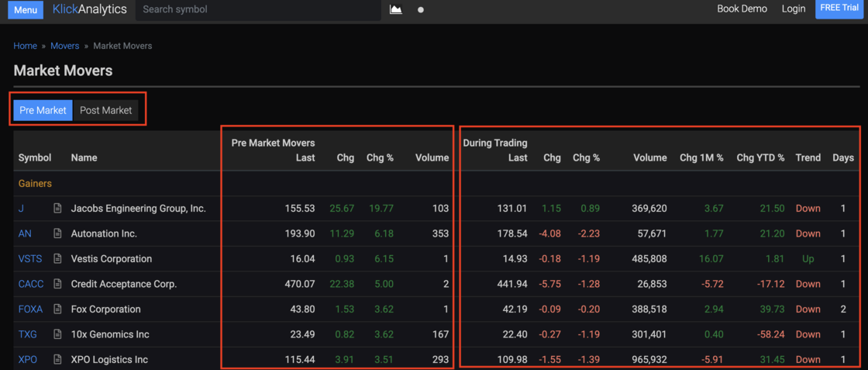The image size is (868, 370).
Task: Click the Name column header
Action: 84,158
